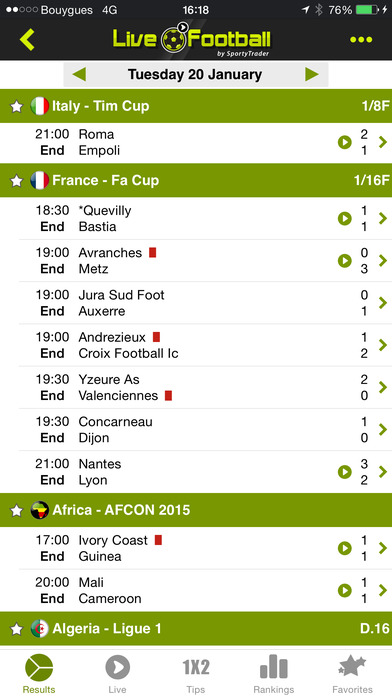Screen dimensions: 392x696
Task: Switch to the Live tab
Action: pyautogui.click(x=117, y=674)
